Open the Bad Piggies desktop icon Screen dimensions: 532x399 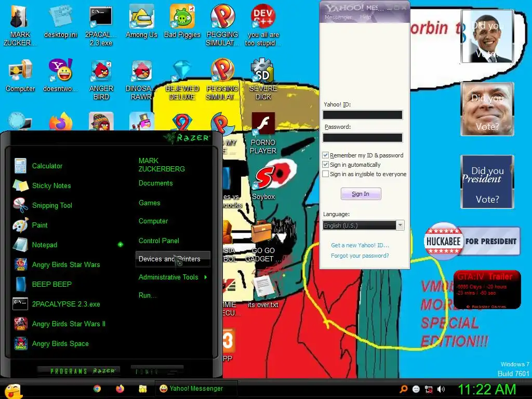pos(182,21)
